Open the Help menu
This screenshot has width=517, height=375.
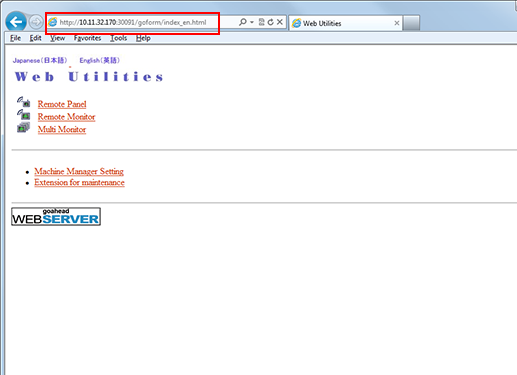click(143, 38)
